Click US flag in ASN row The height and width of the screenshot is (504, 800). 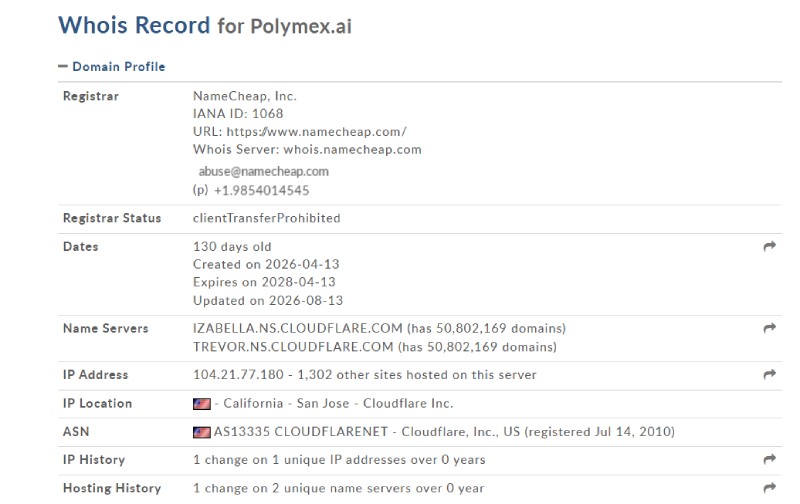click(202, 433)
